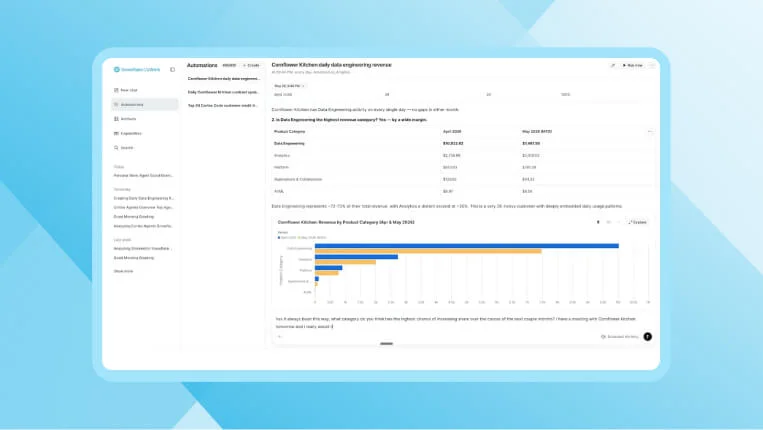Click the Create button in Automations header
This screenshot has height=430, width=763.
tap(251, 65)
